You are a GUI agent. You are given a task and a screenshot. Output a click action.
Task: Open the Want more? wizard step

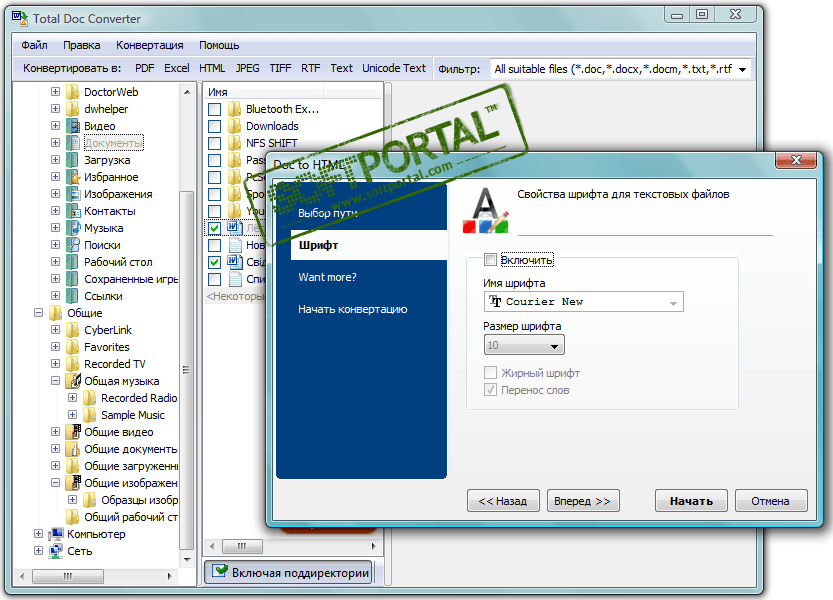(327, 277)
